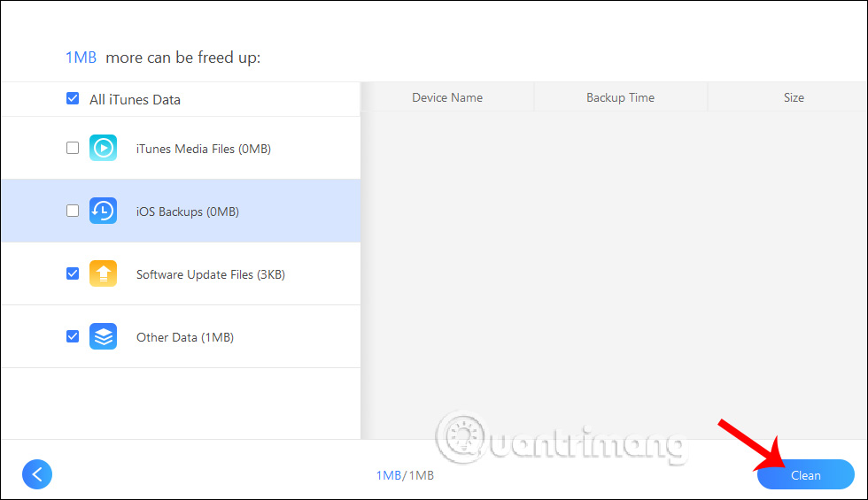The height and width of the screenshot is (500, 868).
Task: Click the 1MB/1MB total at bottom
Action: (406, 475)
